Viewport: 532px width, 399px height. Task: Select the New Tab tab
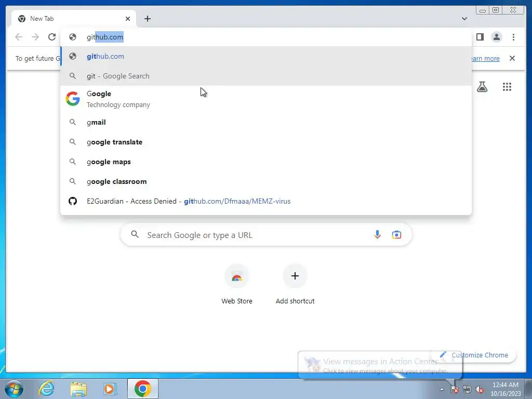pyautogui.click(x=74, y=19)
